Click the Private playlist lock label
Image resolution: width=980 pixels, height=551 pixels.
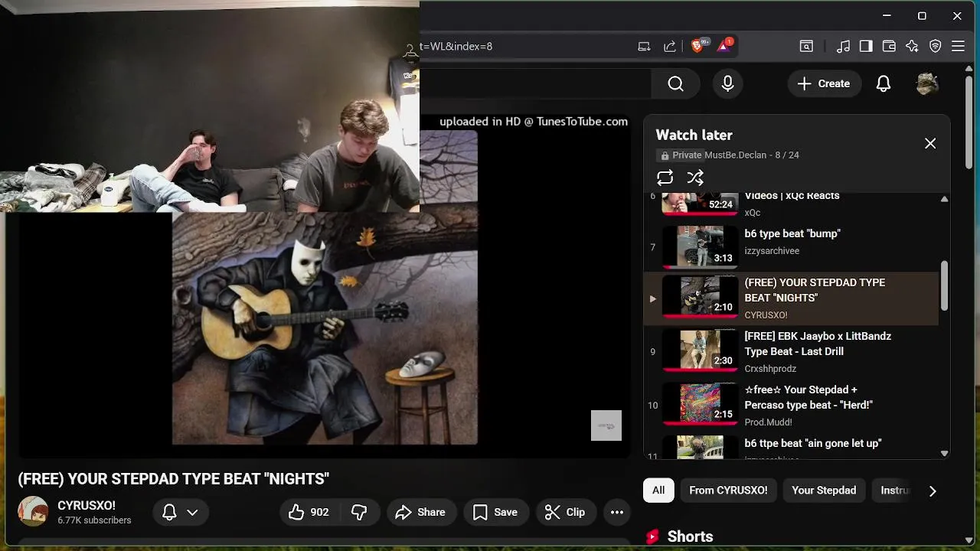coord(681,155)
